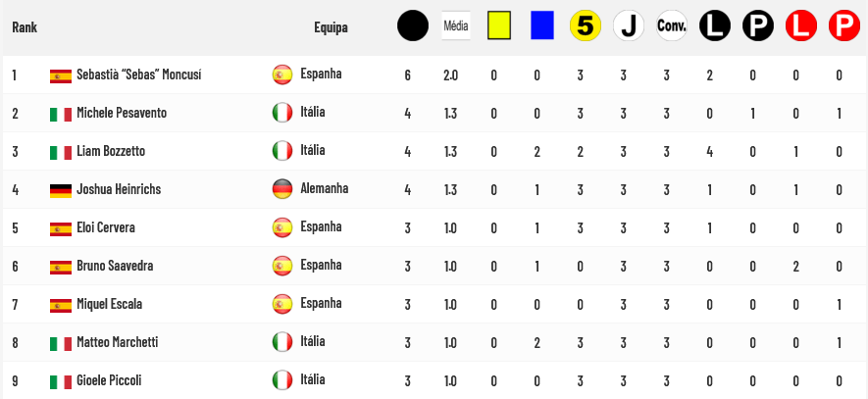The height and width of the screenshot is (399, 868).
Task: Click the black L icon header
Action: [715, 25]
